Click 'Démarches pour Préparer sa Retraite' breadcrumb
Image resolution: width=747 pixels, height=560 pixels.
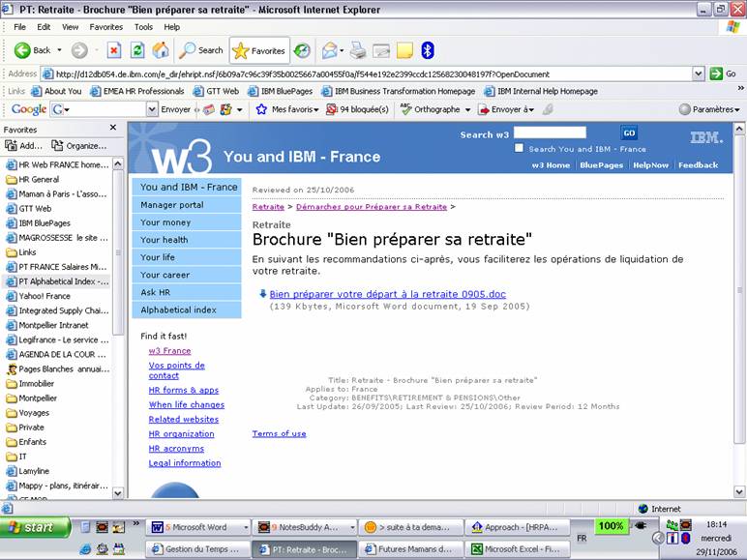(x=372, y=207)
